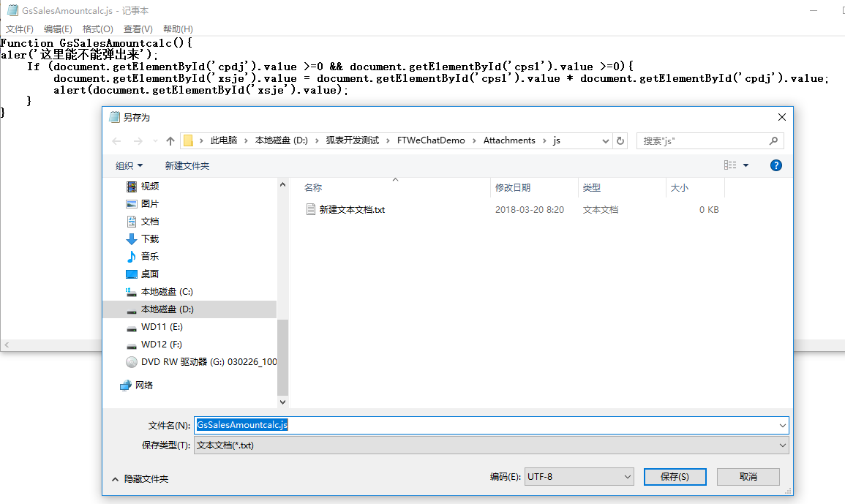Select the file 新建文本文档.txt
Viewport: 845px width, 504px height.
point(351,210)
